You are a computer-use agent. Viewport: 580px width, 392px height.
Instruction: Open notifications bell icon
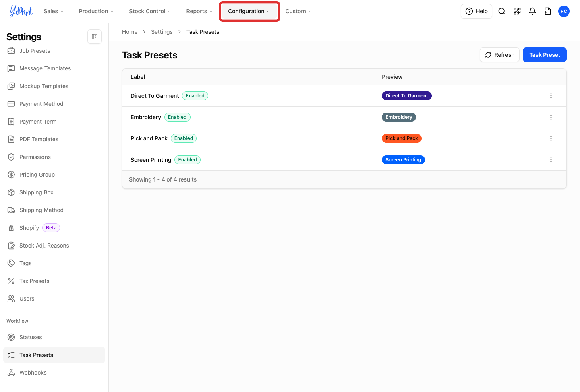(x=532, y=11)
